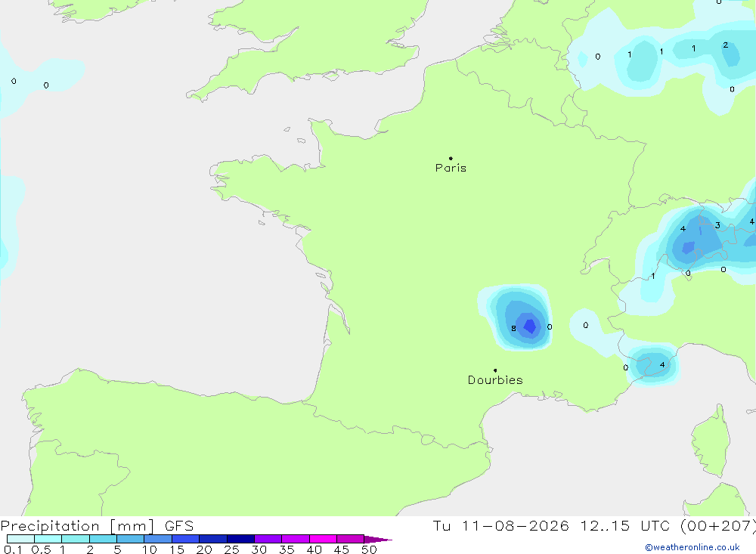Click the lightest cyan 0.1 legend swatch
This screenshot has height=554, width=756.
20,539
